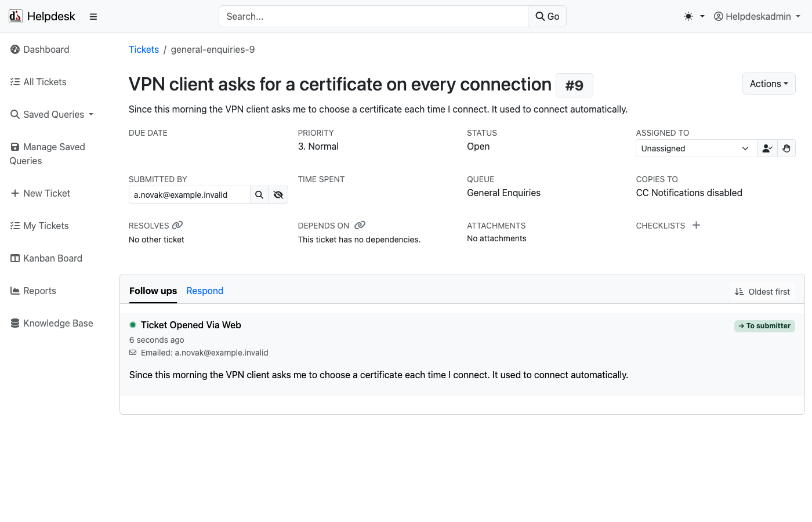The image size is (812, 522).
Task: Click the green ticket-opened status dot
Action: click(133, 325)
